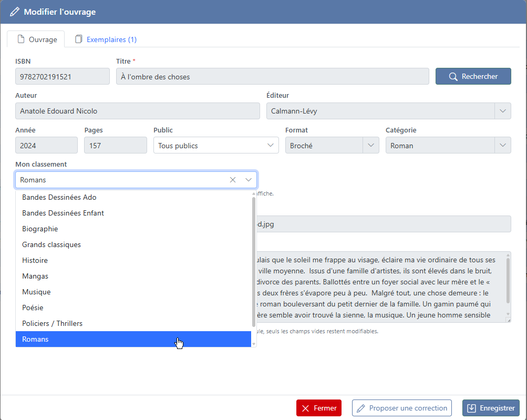The height and width of the screenshot is (420, 527).
Task: Choose Policiers / Thrillers option
Action: tap(133, 324)
